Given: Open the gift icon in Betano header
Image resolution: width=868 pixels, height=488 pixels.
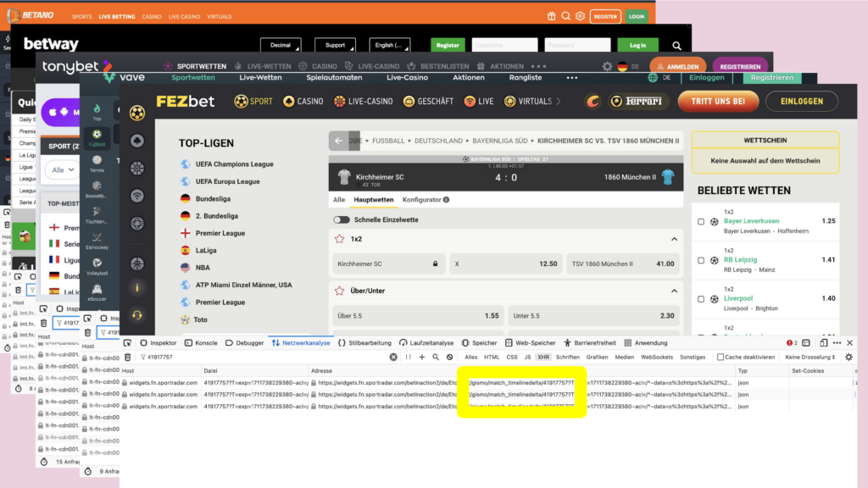Looking at the screenshot, I should point(551,16).
